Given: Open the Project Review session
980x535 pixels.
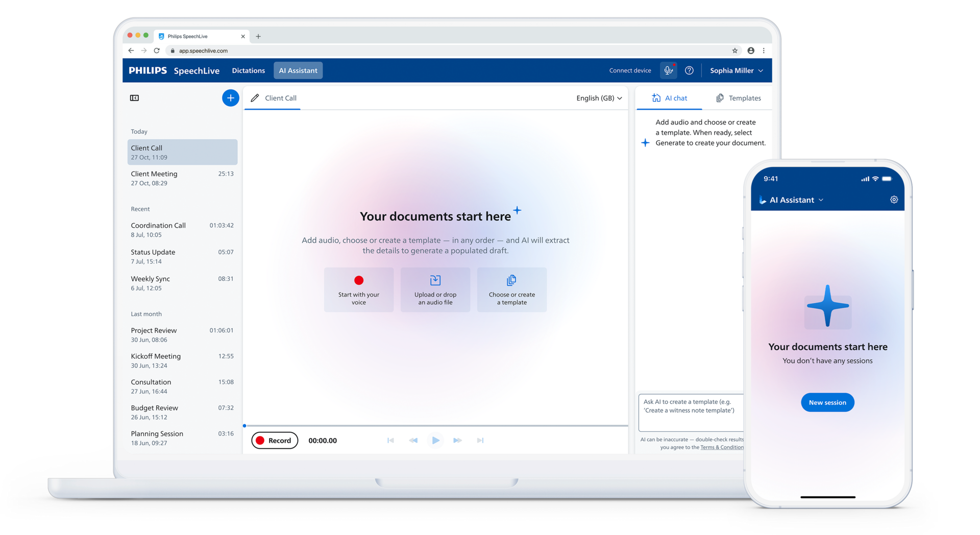Looking at the screenshot, I should tap(182, 334).
